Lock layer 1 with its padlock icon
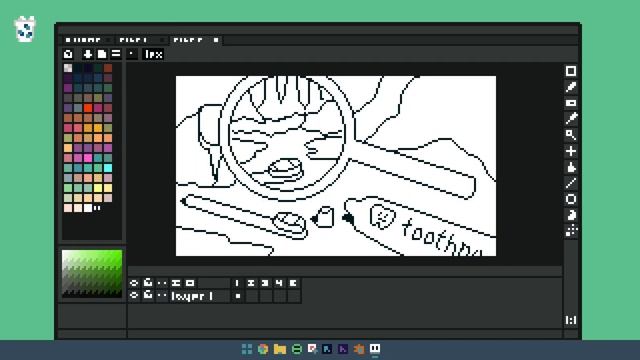This screenshot has height=360, width=640. [148, 295]
